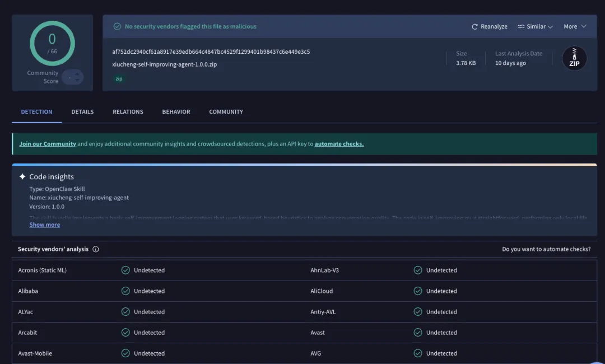Click the Code insights sparkle icon

click(22, 176)
